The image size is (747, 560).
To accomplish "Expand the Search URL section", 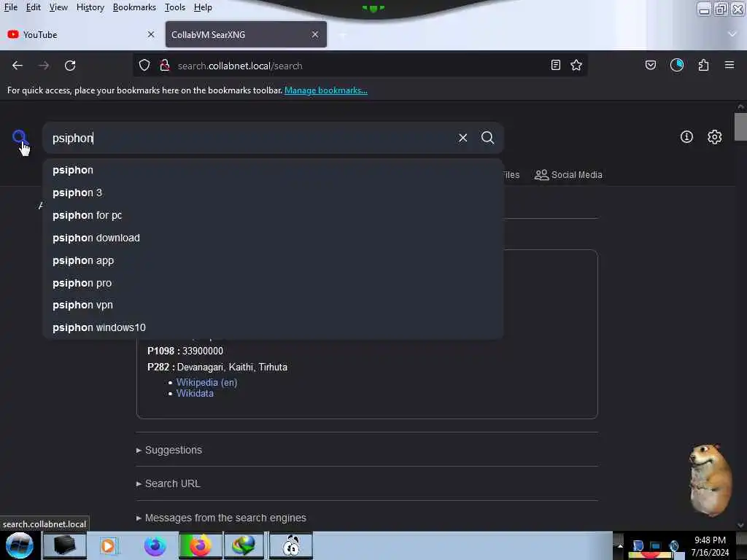I will coord(169,483).
